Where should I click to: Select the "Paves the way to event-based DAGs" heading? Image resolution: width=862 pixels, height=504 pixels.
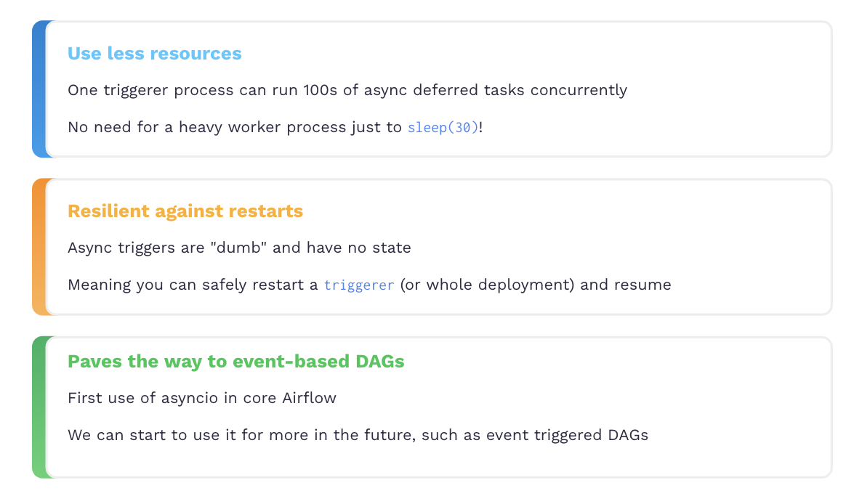(x=235, y=362)
